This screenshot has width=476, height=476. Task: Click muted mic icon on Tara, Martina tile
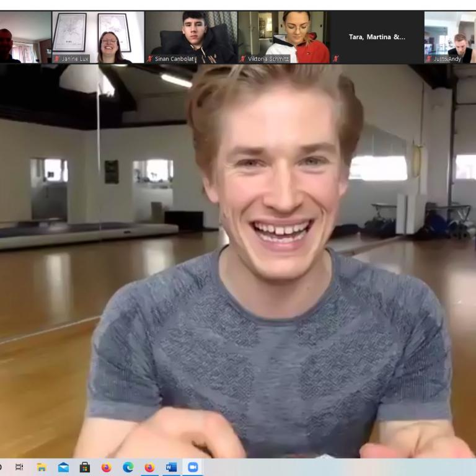[336, 59]
